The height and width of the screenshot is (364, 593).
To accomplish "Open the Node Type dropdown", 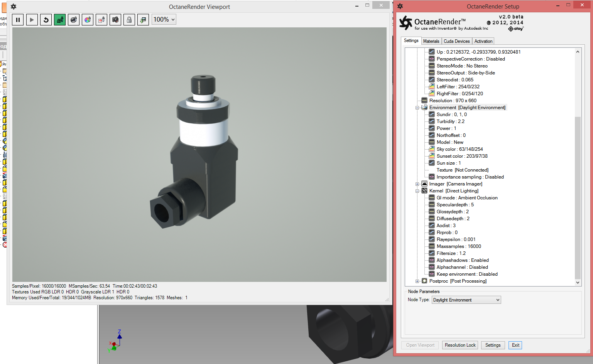I will (x=466, y=300).
